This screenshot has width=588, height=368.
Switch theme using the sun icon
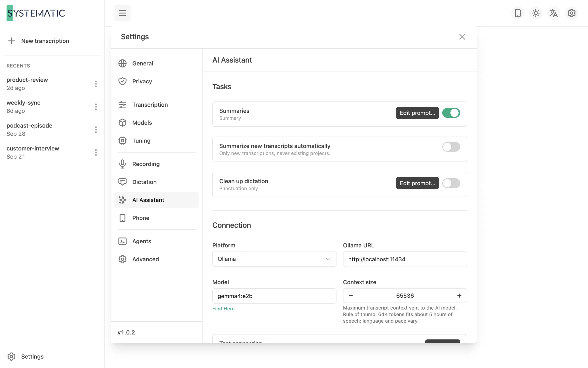point(536,13)
